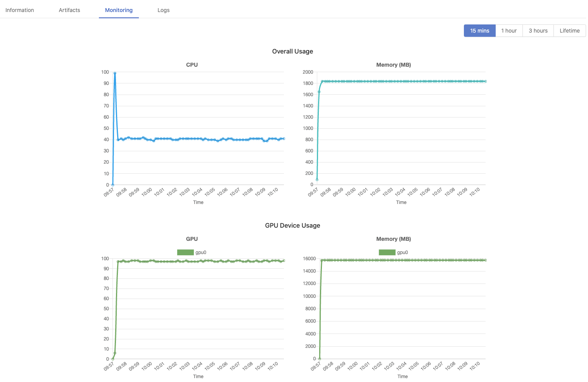Click the first GPU Memory data point at zero

320,359
